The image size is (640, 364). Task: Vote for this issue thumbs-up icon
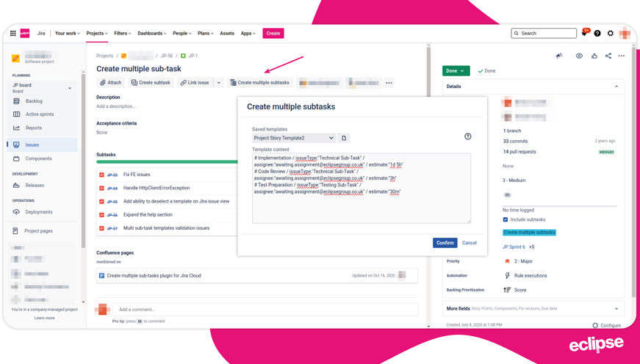[594, 56]
